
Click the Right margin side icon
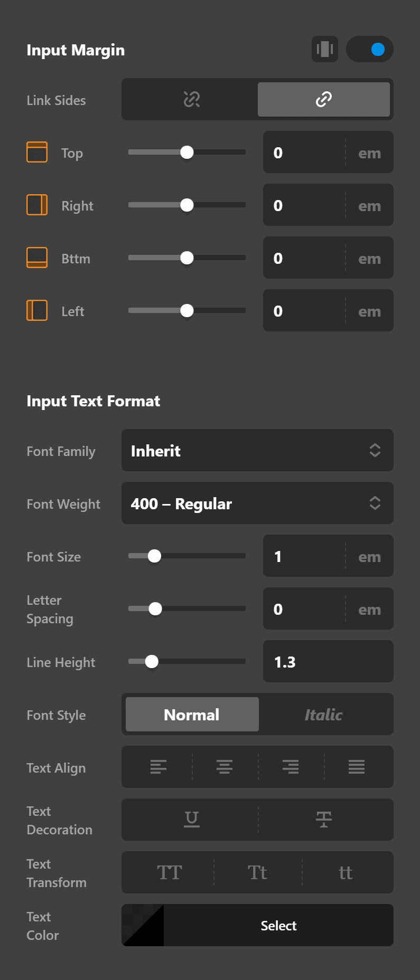(x=36, y=205)
